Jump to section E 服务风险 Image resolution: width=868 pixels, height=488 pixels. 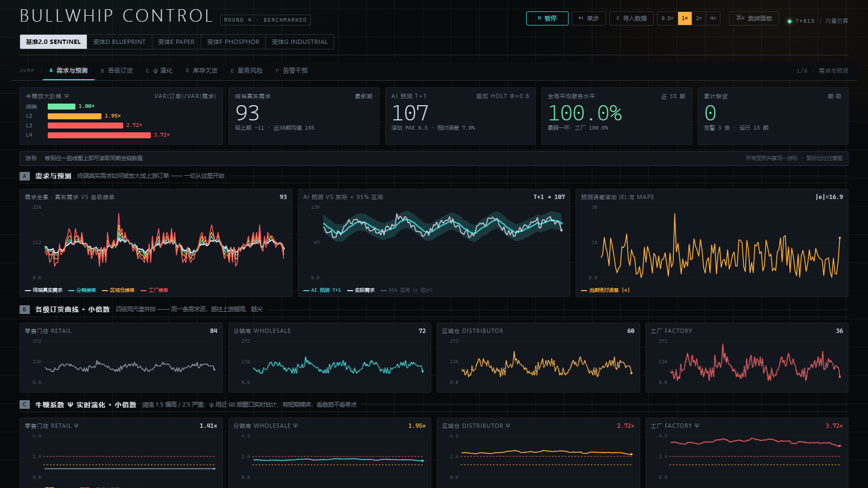click(246, 71)
